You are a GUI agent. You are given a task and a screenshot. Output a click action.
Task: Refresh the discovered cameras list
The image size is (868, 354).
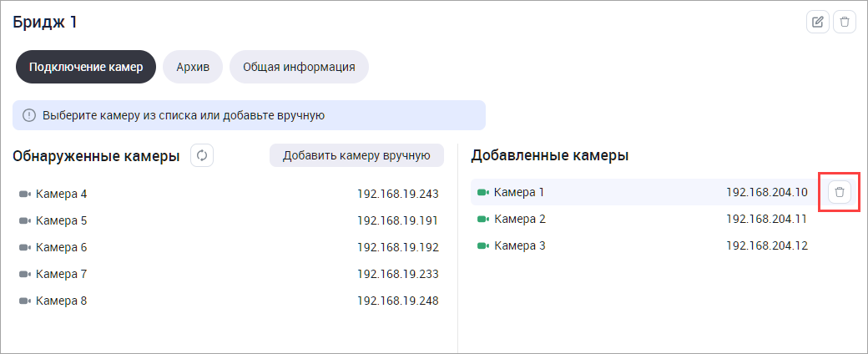(201, 155)
